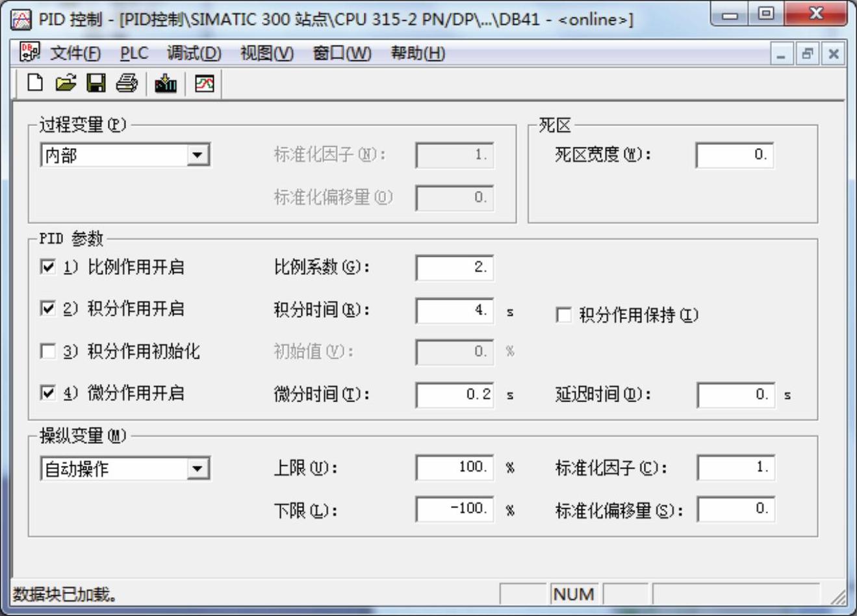Image resolution: width=857 pixels, height=616 pixels.
Task: Click the 下限(L) label
Action: 305,511
